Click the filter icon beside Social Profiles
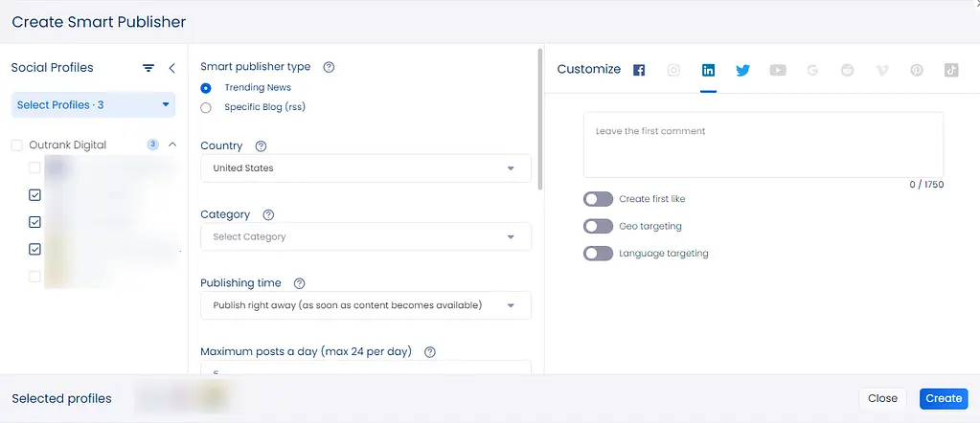 [148, 68]
